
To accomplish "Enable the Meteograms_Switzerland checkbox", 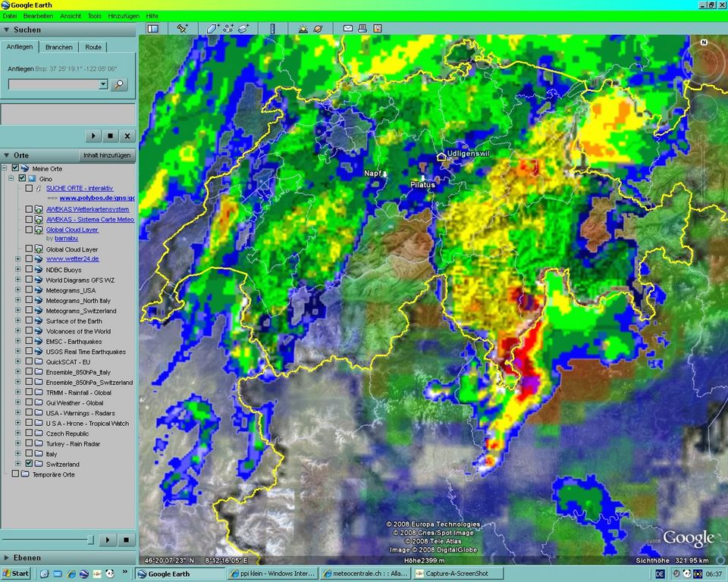I will coord(29,311).
